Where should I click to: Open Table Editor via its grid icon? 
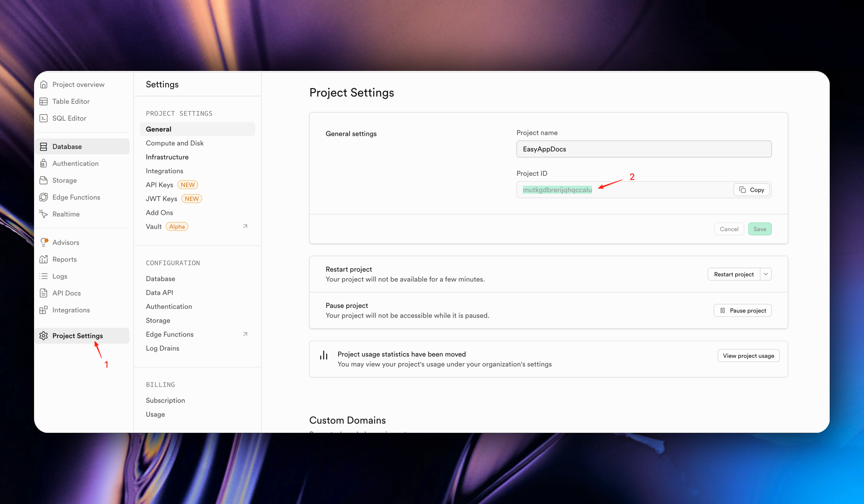coord(44,101)
